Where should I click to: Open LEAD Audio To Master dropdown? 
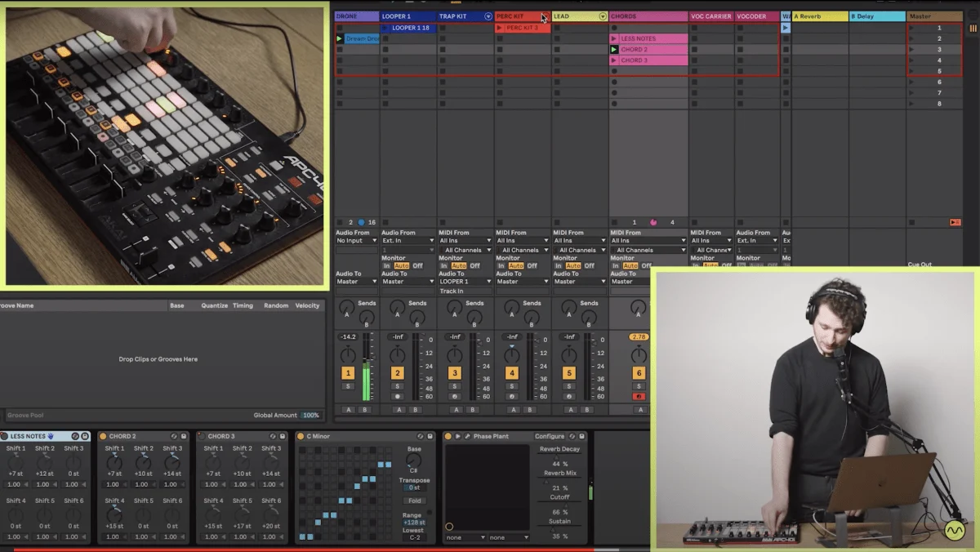pos(580,282)
